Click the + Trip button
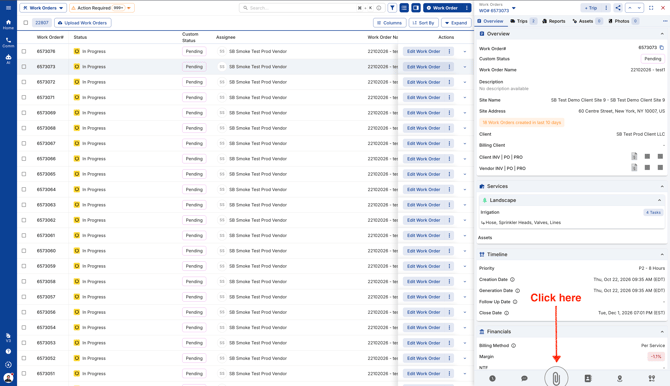Image resolution: width=670 pixels, height=386 pixels. tap(591, 8)
